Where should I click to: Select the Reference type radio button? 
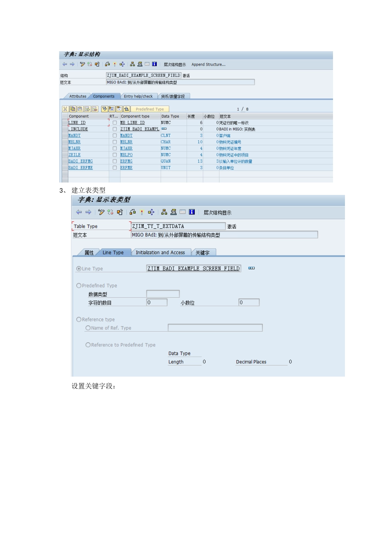point(79,320)
